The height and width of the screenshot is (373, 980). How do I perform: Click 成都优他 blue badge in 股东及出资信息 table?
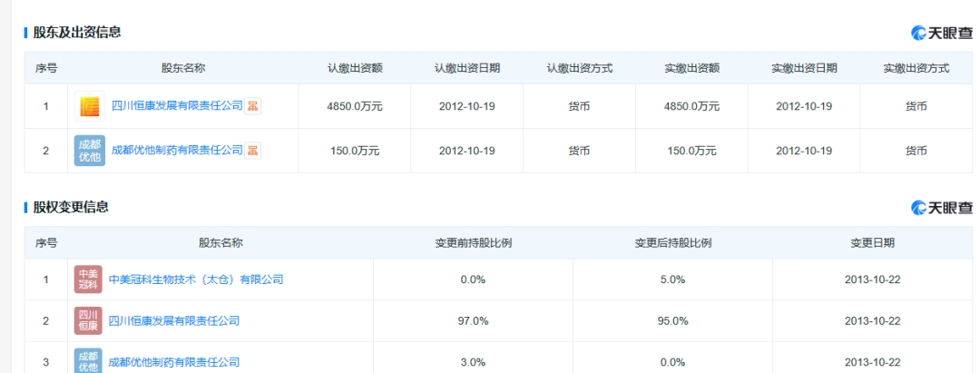coord(89,151)
